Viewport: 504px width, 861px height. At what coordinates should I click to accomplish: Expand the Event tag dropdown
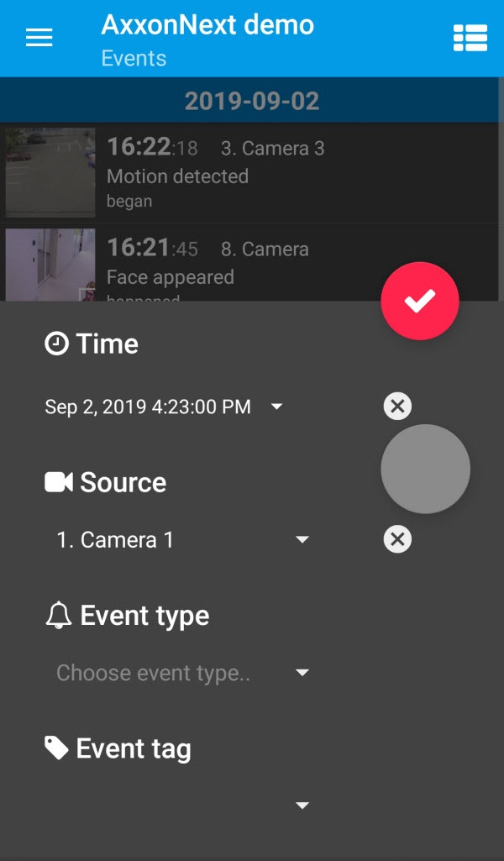pyautogui.click(x=302, y=806)
